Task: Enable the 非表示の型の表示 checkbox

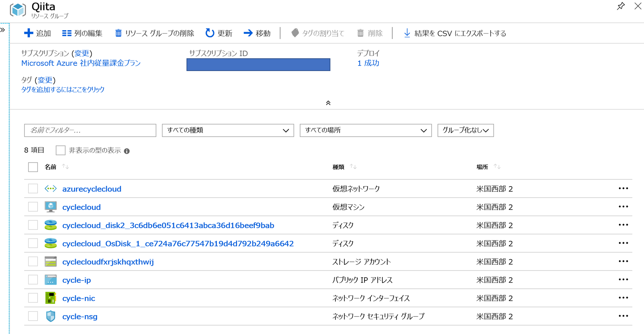Action: [60, 150]
